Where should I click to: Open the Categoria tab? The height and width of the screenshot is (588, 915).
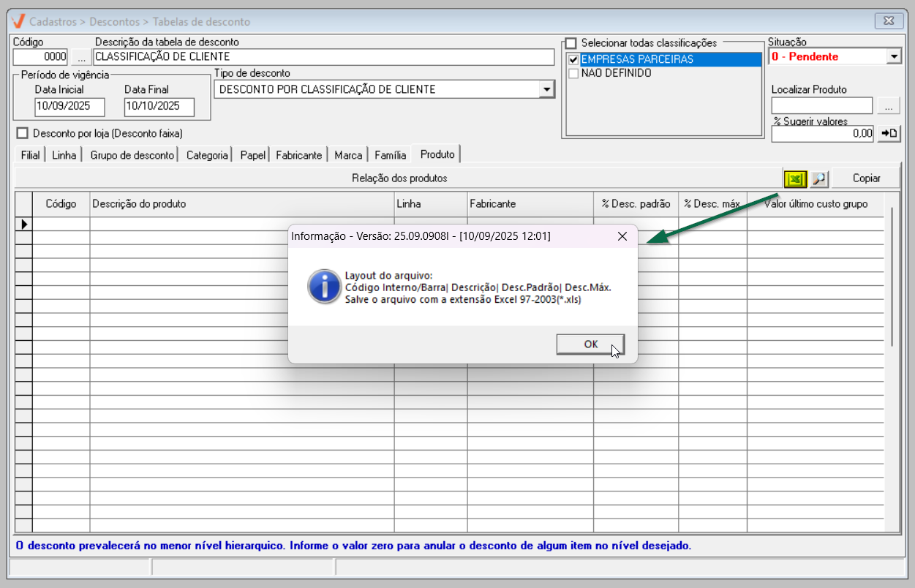tap(207, 155)
